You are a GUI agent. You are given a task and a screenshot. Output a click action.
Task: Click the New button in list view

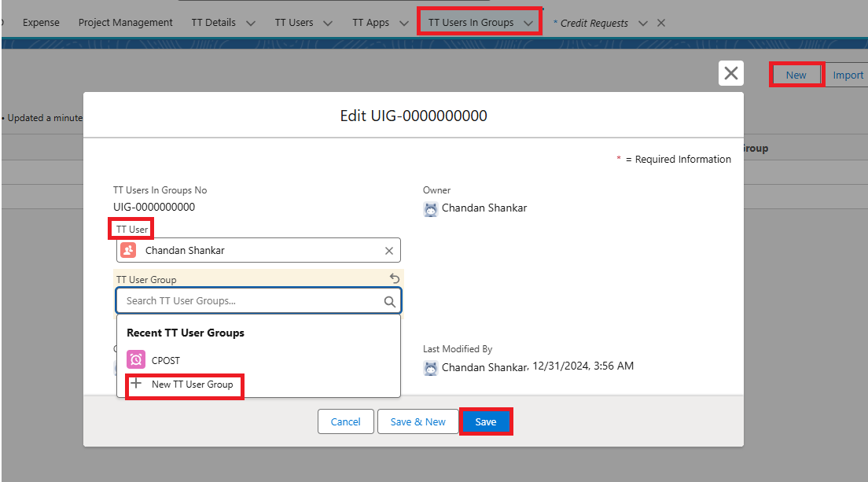[796, 75]
